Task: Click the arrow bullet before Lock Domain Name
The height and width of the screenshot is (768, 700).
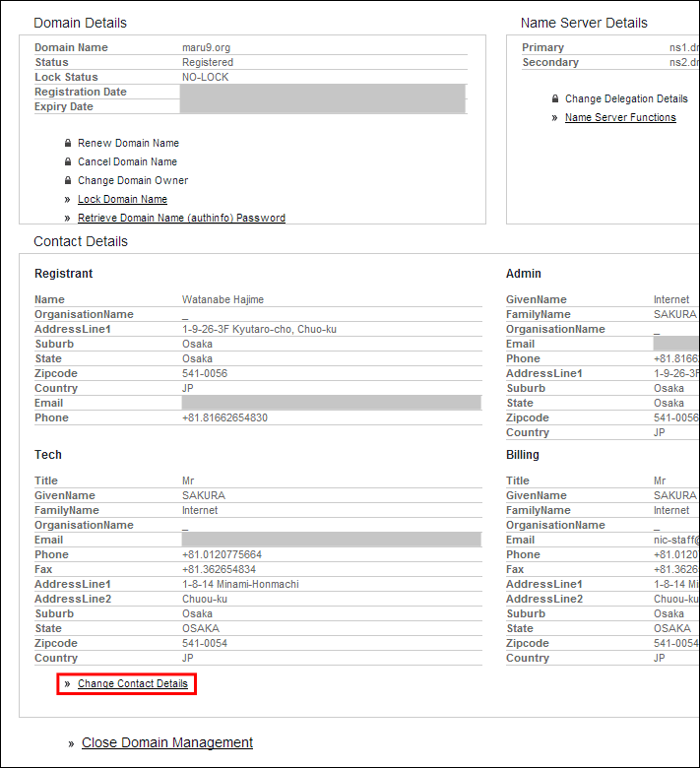Action: click(x=68, y=200)
